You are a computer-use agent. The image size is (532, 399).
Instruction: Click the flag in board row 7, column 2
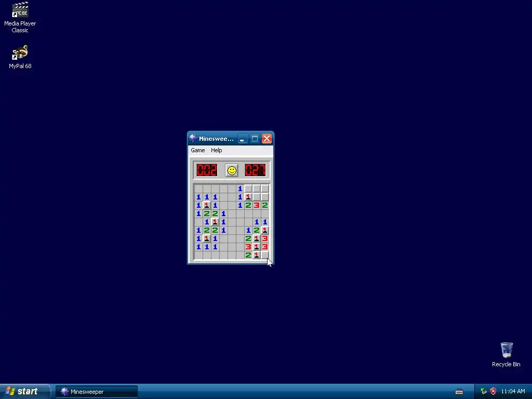207,238
